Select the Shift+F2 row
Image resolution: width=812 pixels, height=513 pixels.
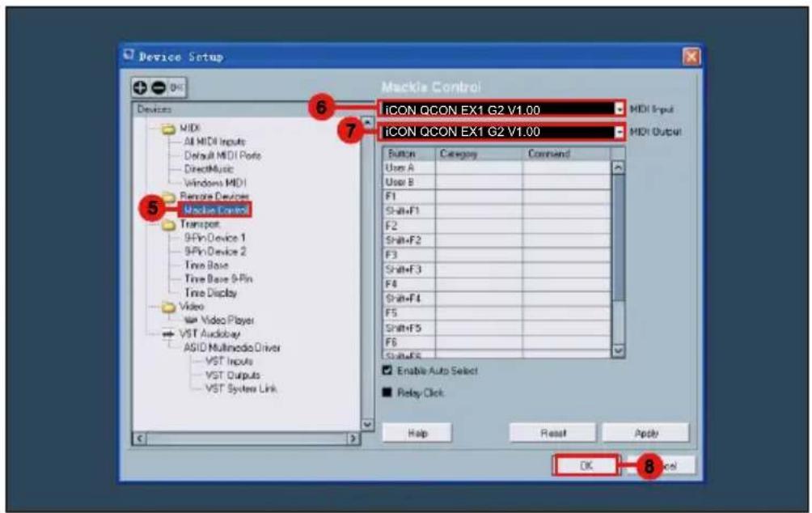[x=497, y=240]
